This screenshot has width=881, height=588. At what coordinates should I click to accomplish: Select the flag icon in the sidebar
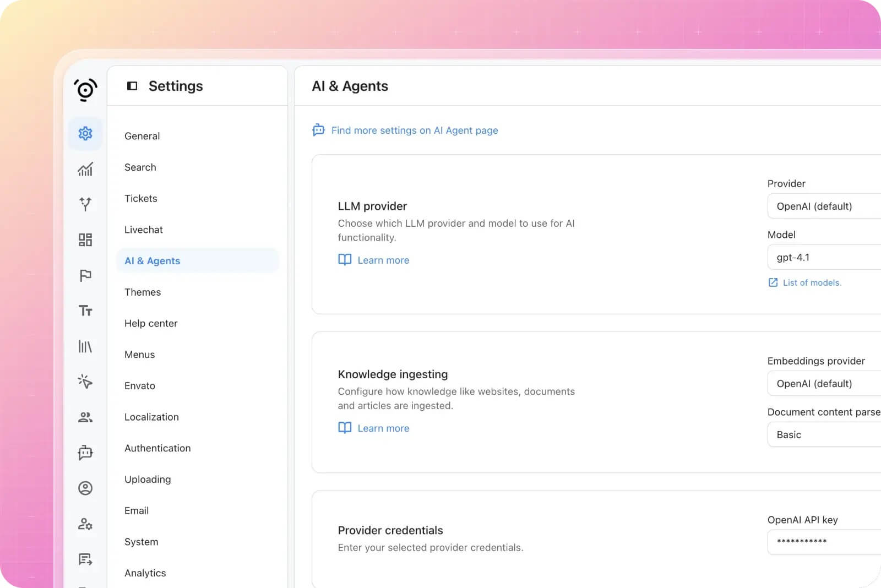click(x=85, y=275)
